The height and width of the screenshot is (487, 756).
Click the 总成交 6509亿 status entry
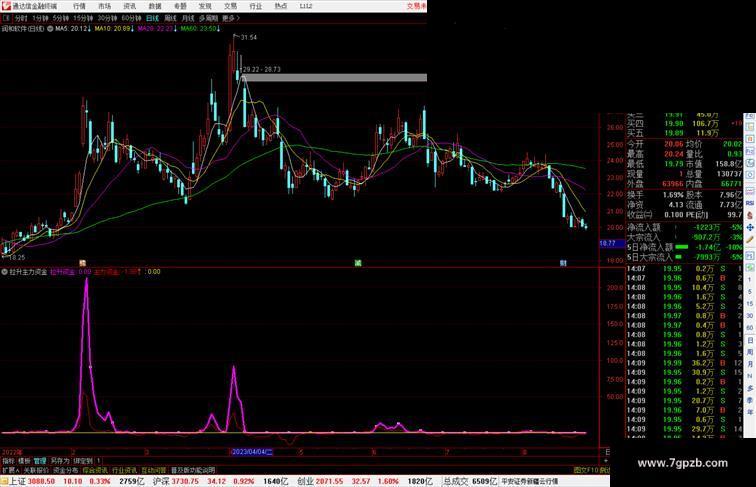[x=470, y=481]
